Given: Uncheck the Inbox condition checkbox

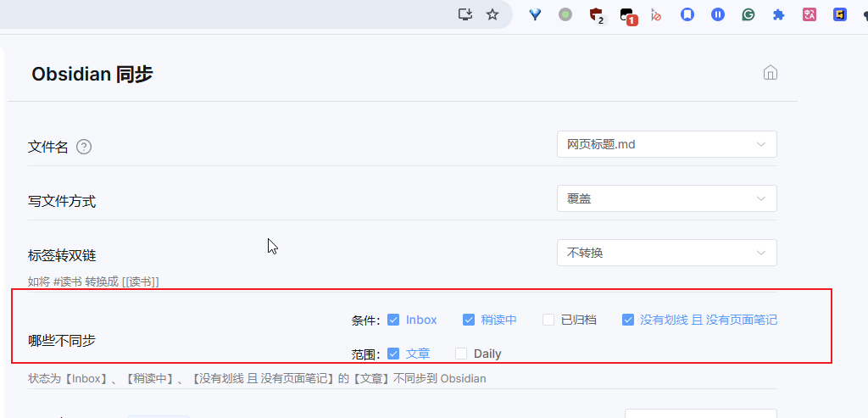Looking at the screenshot, I should pyautogui.click(x=393, y=320).
